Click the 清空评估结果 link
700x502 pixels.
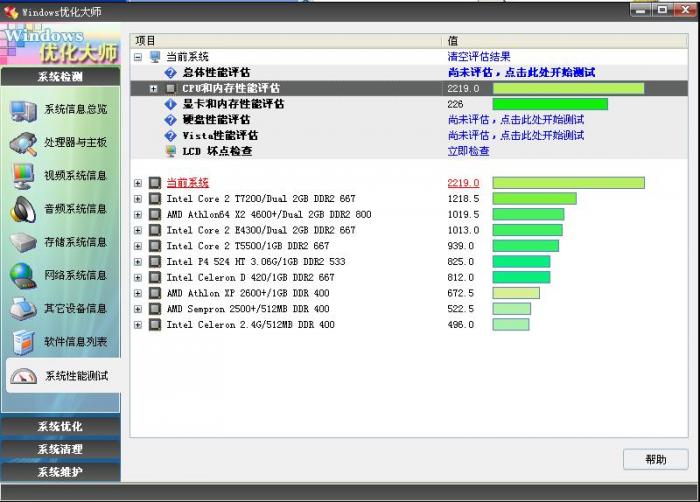coord(479,57)
